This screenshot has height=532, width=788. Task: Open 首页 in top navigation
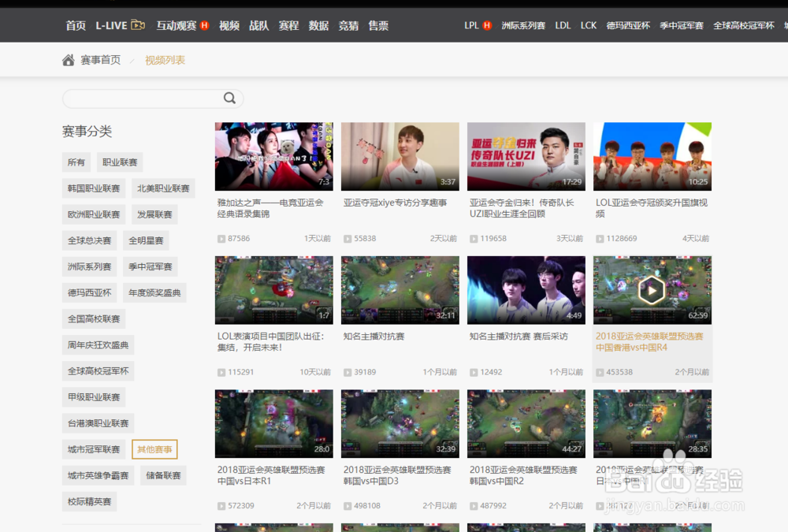(76, 26)
